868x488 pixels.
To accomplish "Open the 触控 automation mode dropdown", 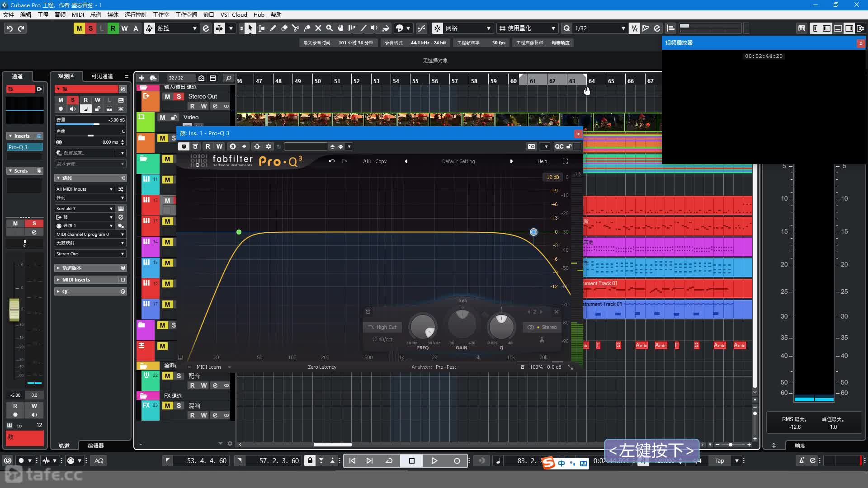I will (x=177, y=28).
